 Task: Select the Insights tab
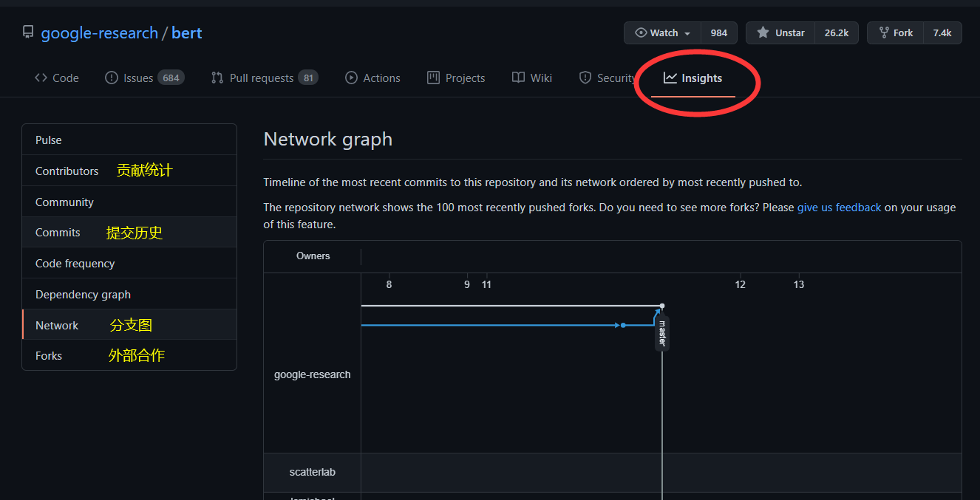coord(693,78)
